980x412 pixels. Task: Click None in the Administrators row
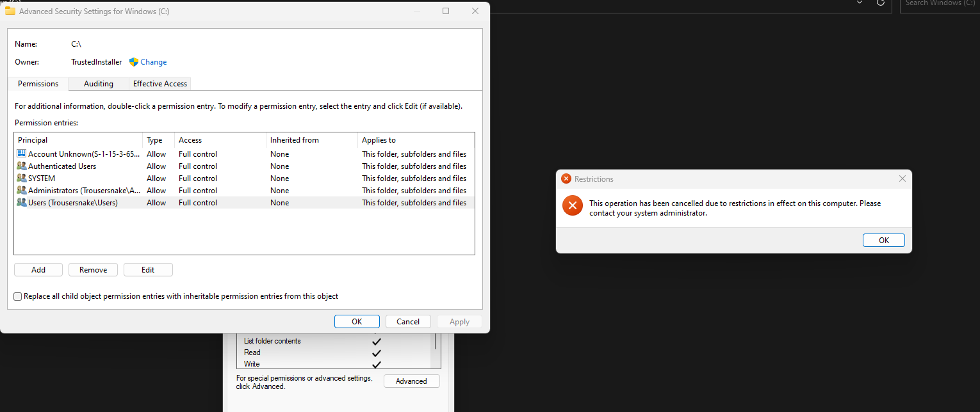pyautogui.click(x=279, y=191)
